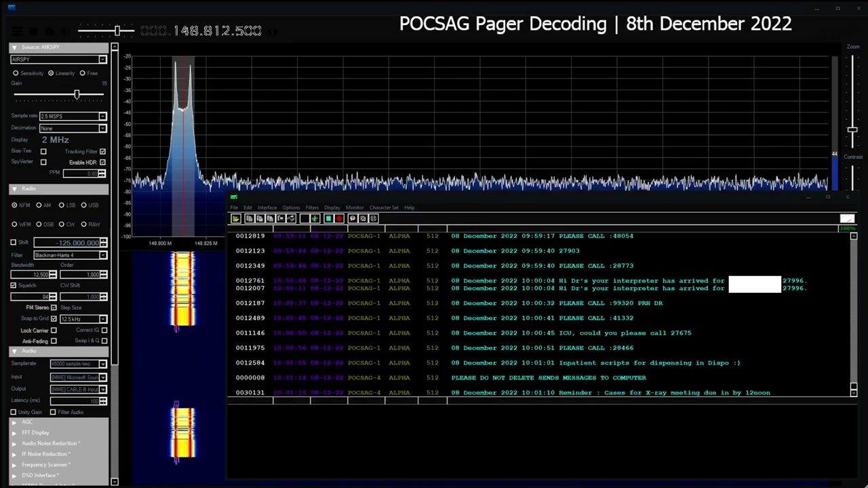Open the Sample rate 2.5 MSPS dropdown
Screen dimensions: 868x488
(x=73, y=117)
